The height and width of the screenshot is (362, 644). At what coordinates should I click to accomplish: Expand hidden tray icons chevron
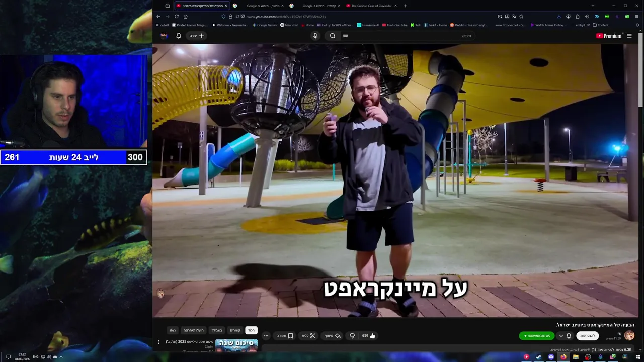[61, 357]
